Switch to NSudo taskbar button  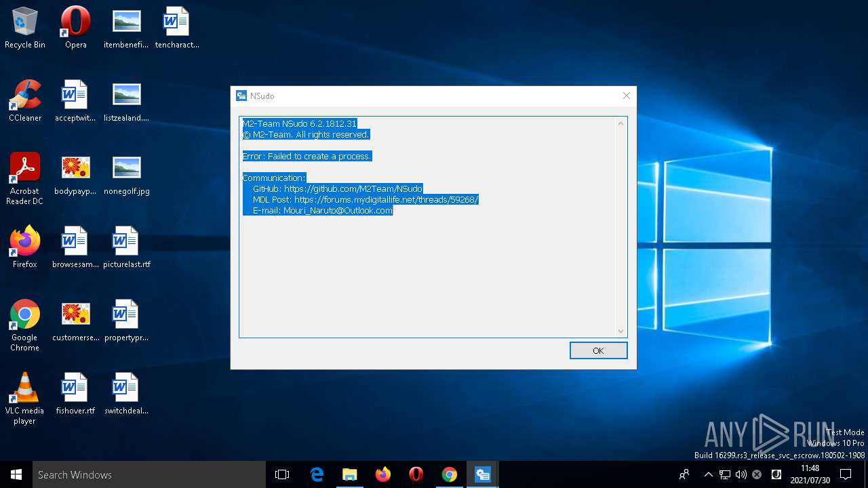(x=482, y=474)
